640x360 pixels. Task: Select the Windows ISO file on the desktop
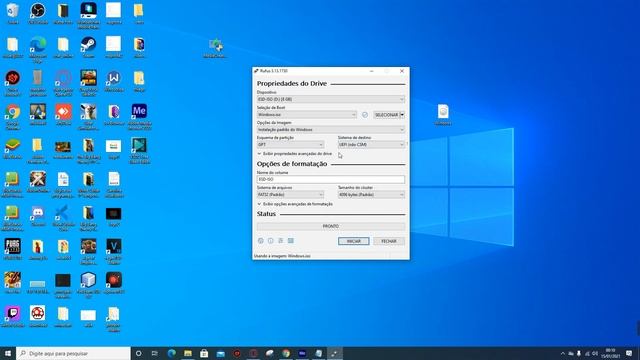[443, 115]
